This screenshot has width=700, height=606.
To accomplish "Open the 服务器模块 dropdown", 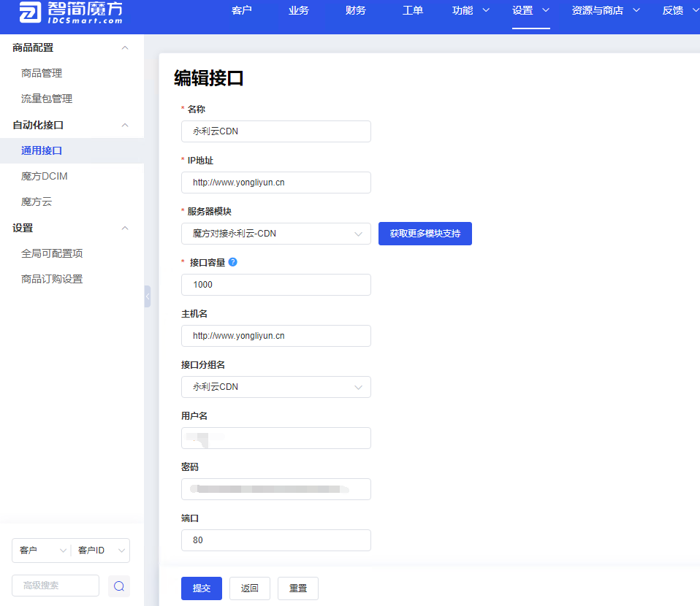I will [x=275, y=234].
